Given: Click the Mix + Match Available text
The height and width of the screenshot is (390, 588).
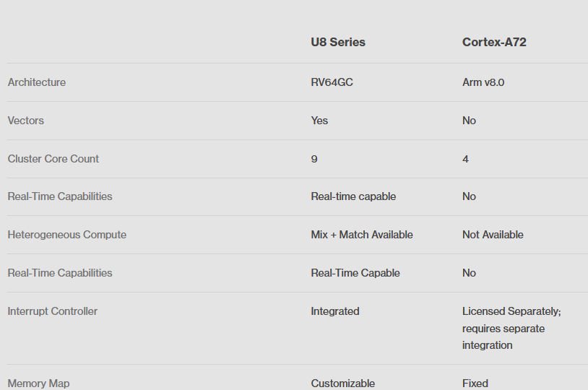Looking at the screenshot, I should [x=362, y=235].
